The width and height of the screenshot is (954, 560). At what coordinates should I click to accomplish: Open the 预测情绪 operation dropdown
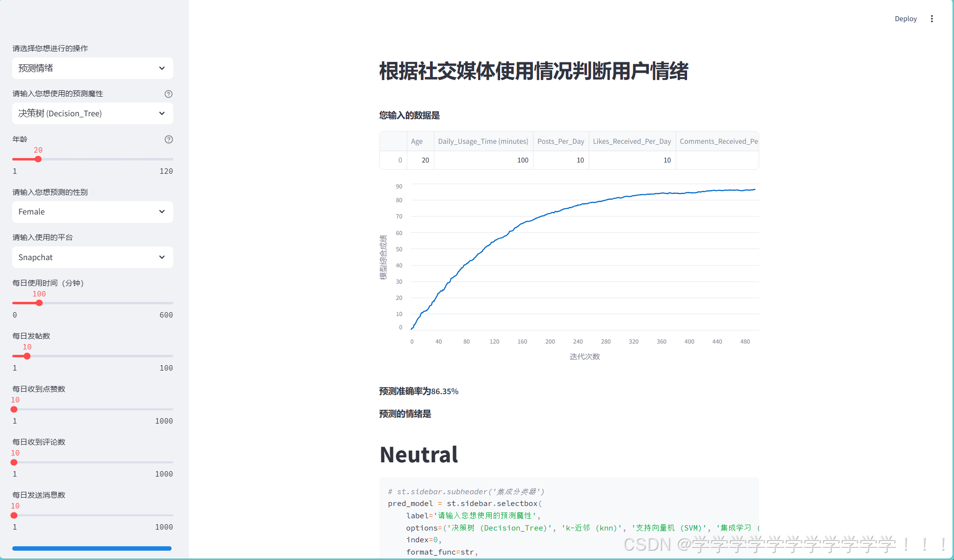pos(92,68)
